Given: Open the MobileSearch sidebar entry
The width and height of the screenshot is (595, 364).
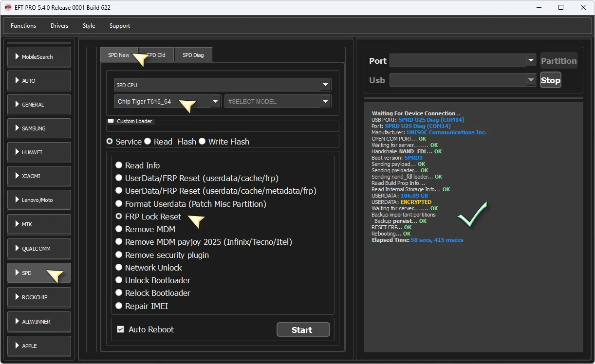Looking at the screenshot, I should [39, 57].
